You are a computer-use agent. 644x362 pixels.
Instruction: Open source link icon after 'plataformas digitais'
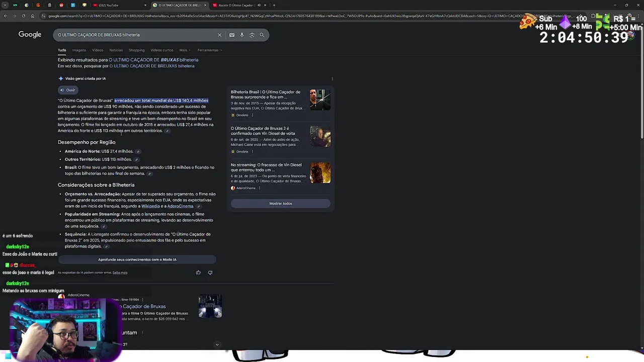click(x=106, y=246)
